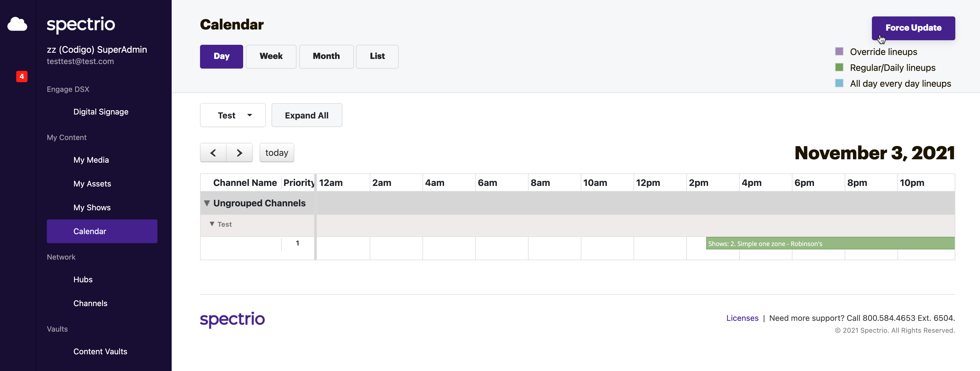Click the All day every day lineups label
980x371 pixels.
click(901, 84)
